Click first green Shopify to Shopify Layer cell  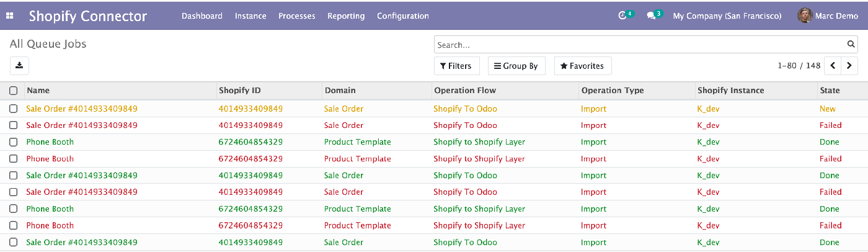(479, 142)
